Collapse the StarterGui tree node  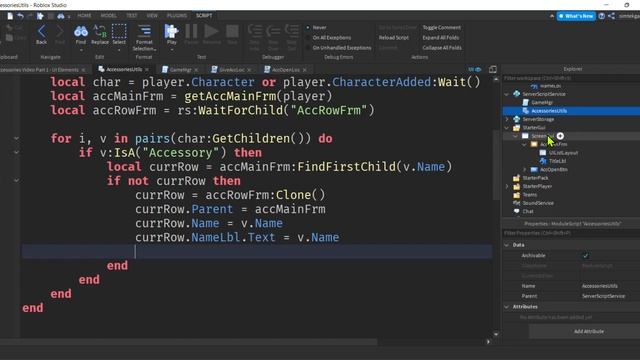pos(507,128)
